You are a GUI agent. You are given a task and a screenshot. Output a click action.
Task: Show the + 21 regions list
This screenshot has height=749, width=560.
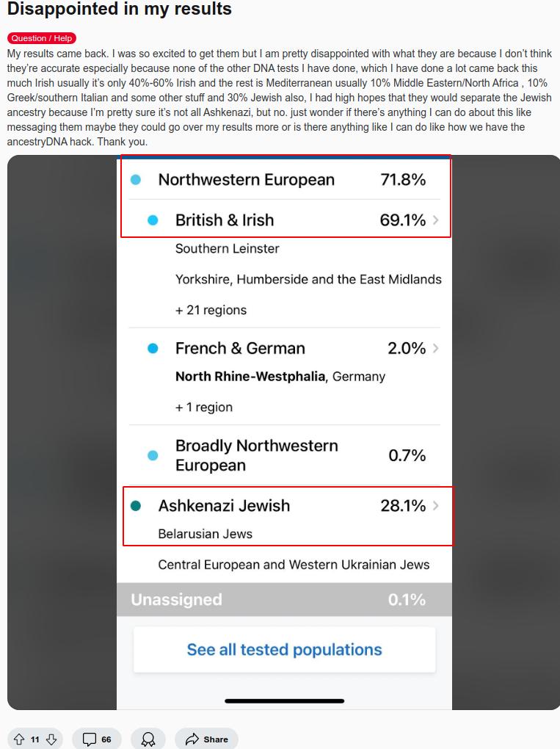click(x=211, y=310)
